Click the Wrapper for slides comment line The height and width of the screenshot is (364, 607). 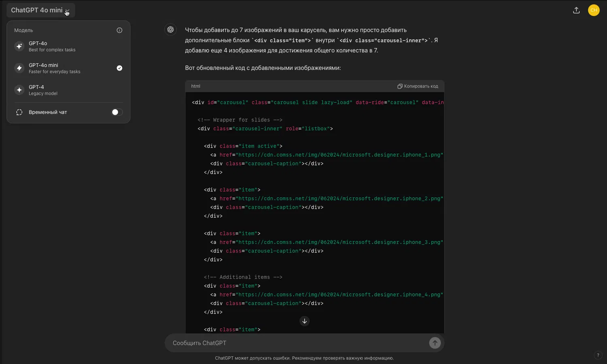(x=240, y=120)
